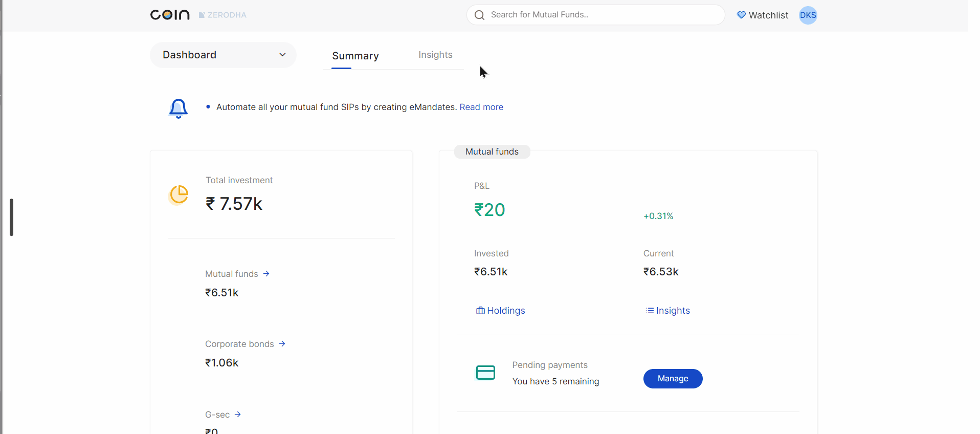Click arrow next to G-sec
Screen dimensions: 980x434
pos(237,415)
